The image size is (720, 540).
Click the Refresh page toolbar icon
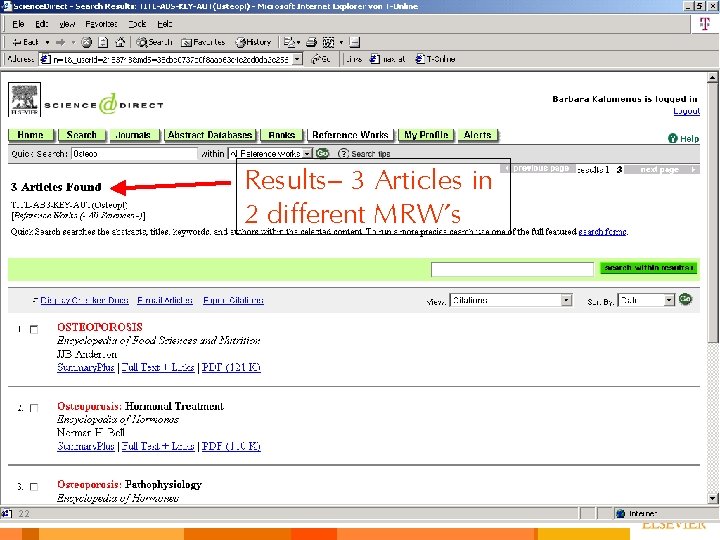[103, 42]
